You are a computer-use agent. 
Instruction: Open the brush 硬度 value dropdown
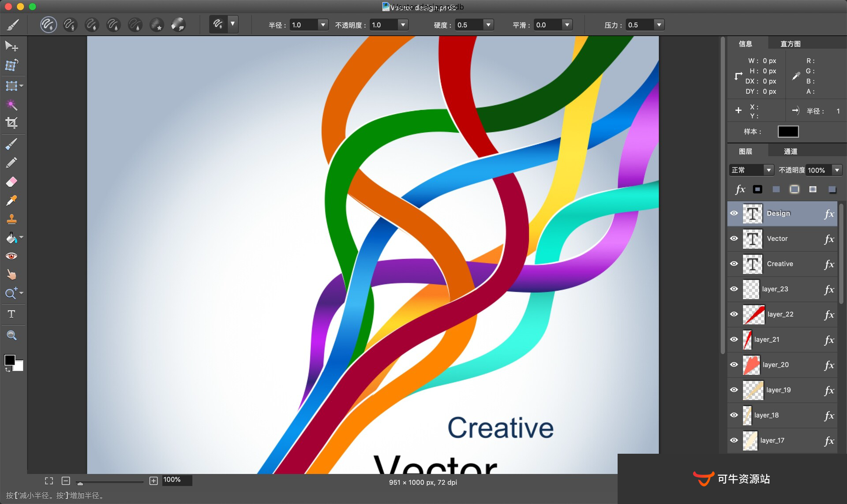[488, 25]
